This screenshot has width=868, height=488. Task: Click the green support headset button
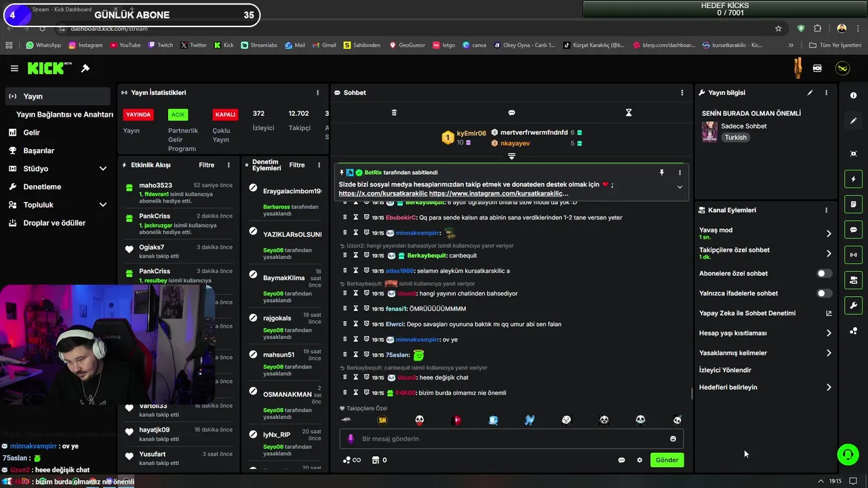tap(848, 455)
